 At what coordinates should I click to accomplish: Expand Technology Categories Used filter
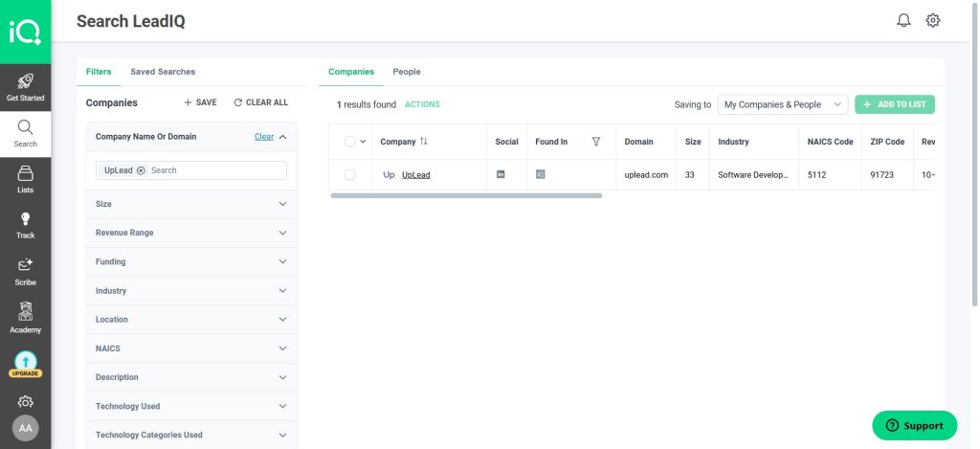[x=191, y=435]
